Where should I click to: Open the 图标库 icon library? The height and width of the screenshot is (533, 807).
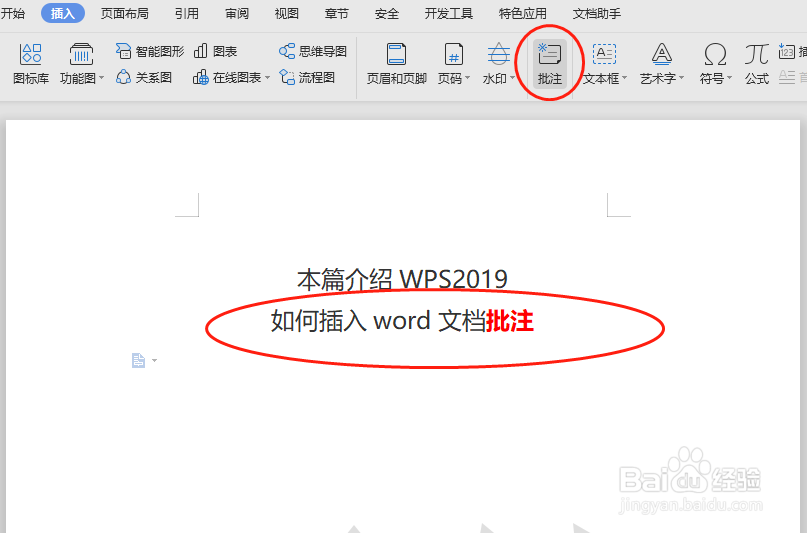coord(31,64)
